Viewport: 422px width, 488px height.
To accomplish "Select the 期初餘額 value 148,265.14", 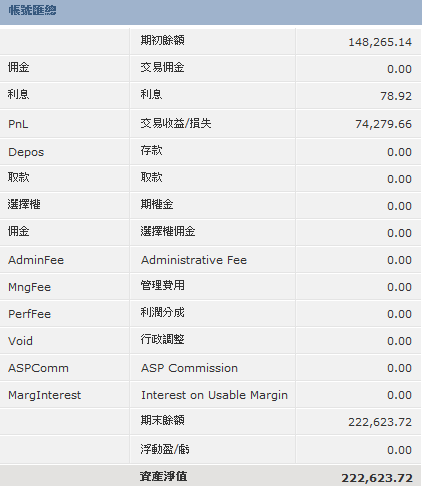I will point(380,42).
